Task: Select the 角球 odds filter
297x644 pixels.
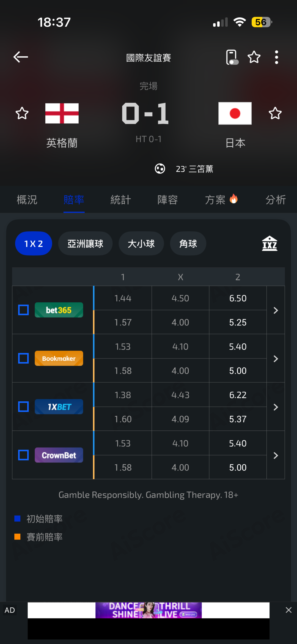Action: pos(188,243)
